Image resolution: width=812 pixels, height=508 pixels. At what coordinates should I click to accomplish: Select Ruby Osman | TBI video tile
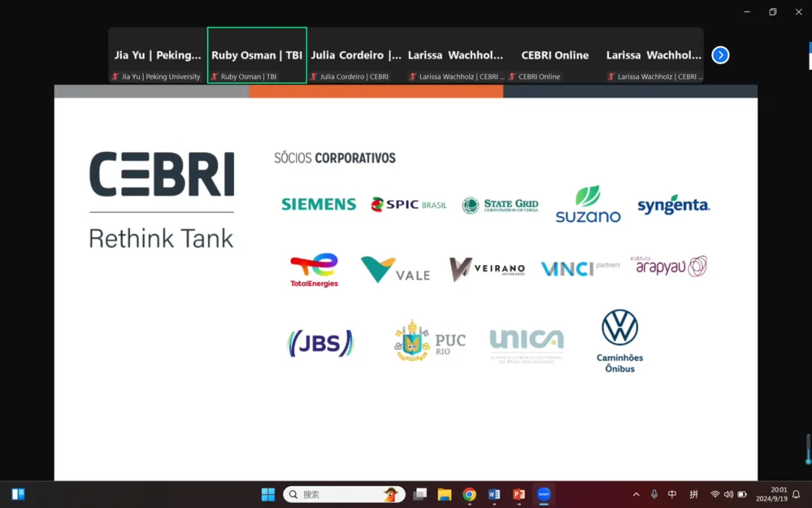[257, 55]
